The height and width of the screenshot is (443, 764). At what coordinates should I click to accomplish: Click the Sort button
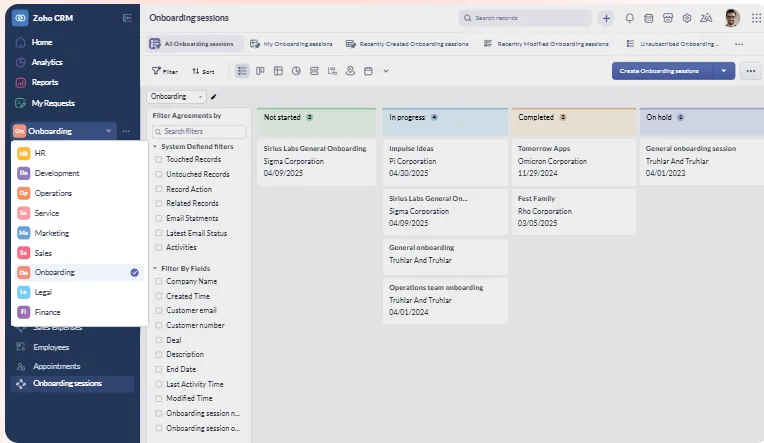(x=203, y=71)
